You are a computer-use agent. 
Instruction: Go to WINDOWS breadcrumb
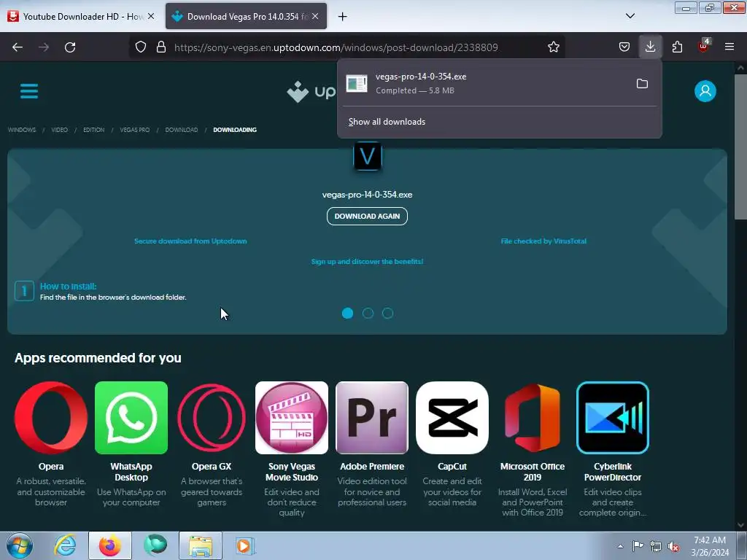(x=22, y=130)
